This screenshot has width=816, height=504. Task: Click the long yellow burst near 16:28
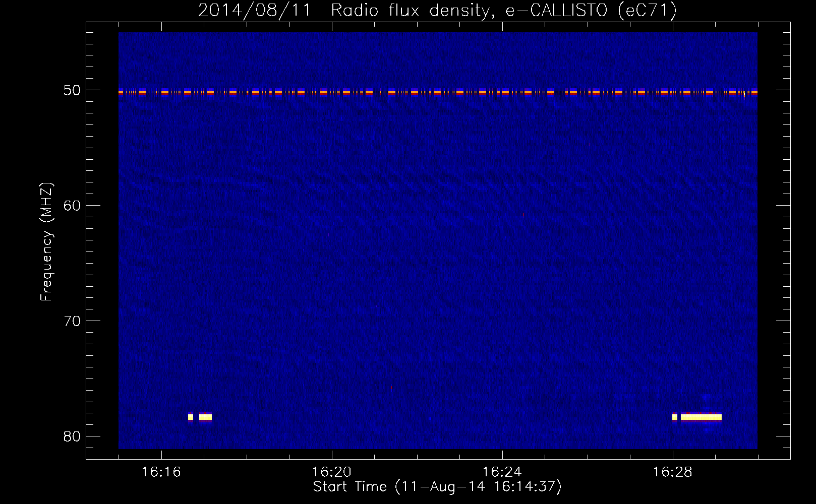coord(701,417)
